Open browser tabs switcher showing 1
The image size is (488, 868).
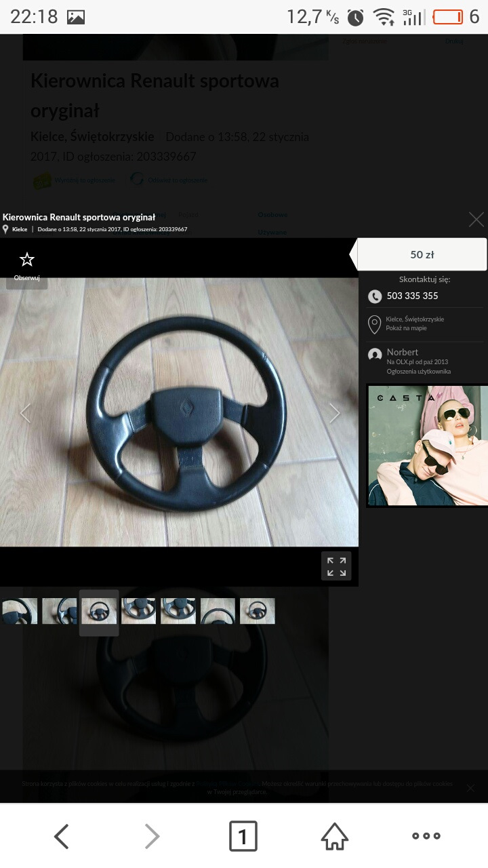point(243,836)
